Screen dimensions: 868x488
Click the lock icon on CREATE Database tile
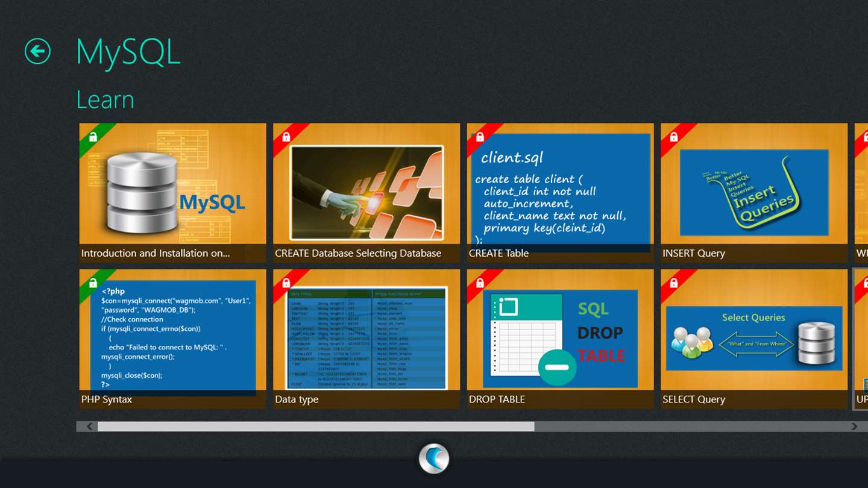click(286, 137)
